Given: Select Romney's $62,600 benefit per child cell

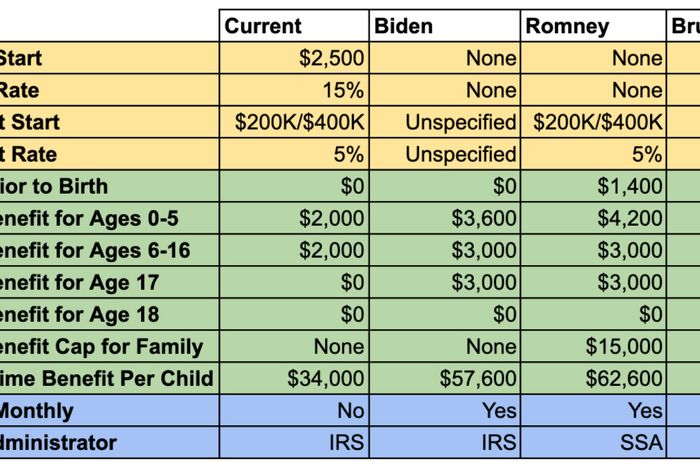Looking at the screenshot, I should (593, 378).
